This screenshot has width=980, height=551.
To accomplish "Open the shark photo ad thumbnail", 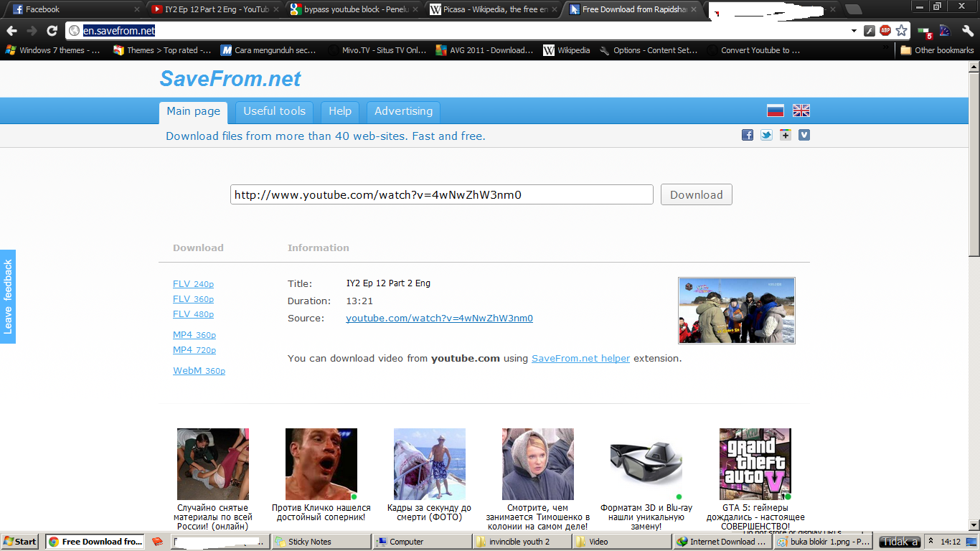I will pyautogui.click(x=430, y=464).
